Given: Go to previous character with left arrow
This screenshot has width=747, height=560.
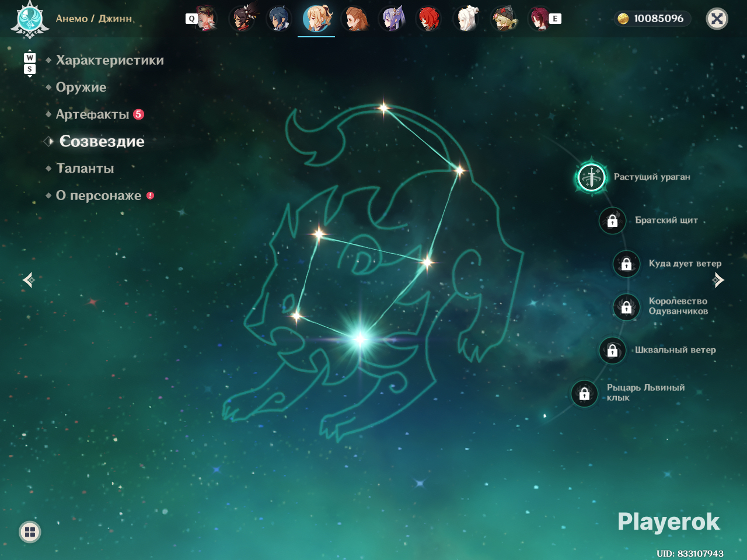Looking at the screenshot, I should (x=29, y=280).
